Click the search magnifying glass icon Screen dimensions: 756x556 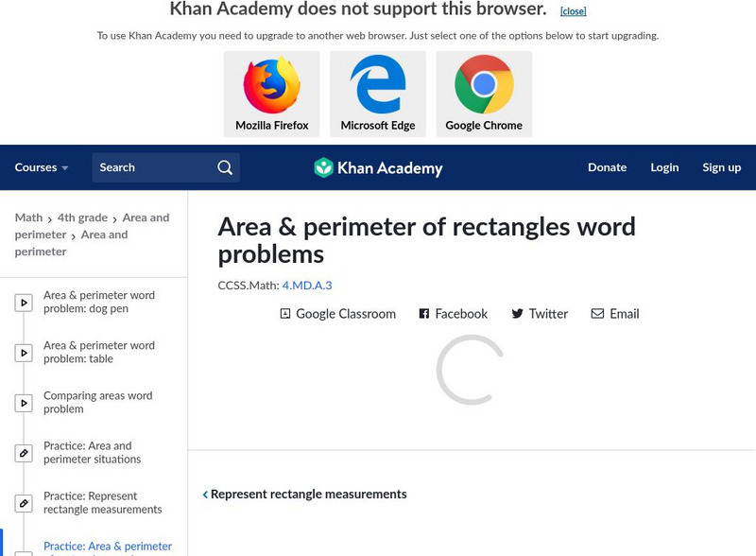225,167
